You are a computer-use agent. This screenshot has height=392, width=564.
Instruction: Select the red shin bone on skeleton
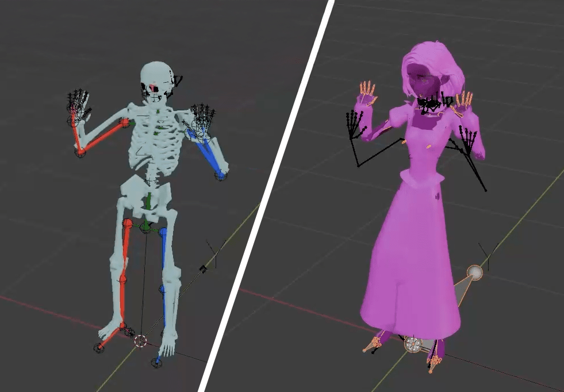pos(122,301)
